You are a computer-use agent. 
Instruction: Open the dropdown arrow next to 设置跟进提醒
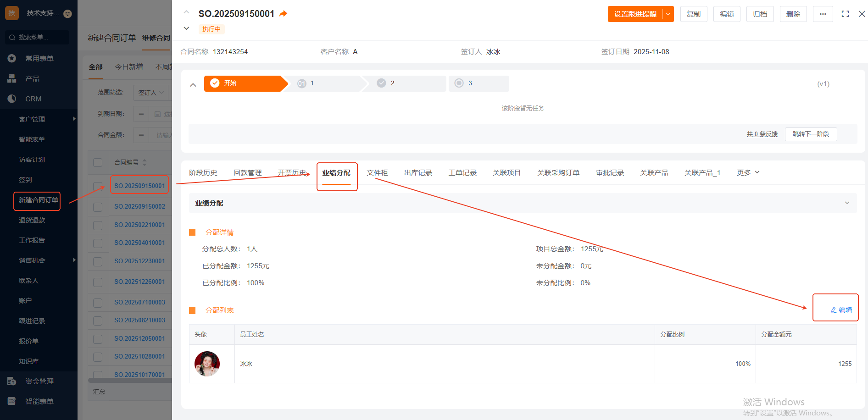click(668, 14)
